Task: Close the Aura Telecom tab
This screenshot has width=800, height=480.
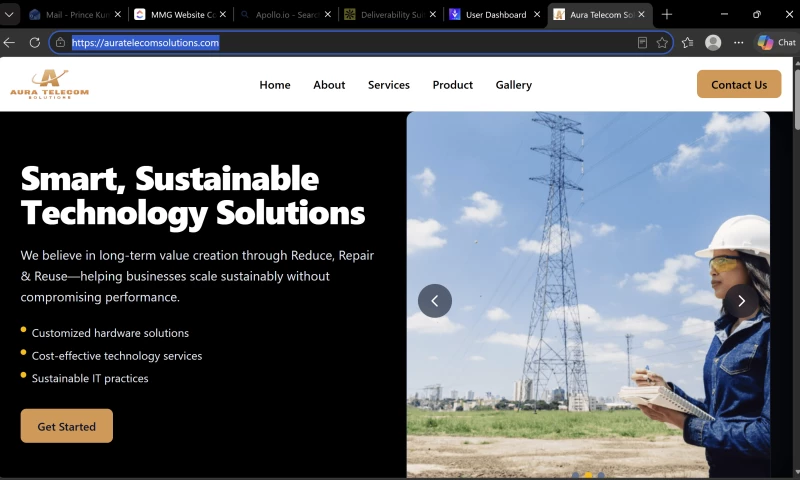Action: 642,14
